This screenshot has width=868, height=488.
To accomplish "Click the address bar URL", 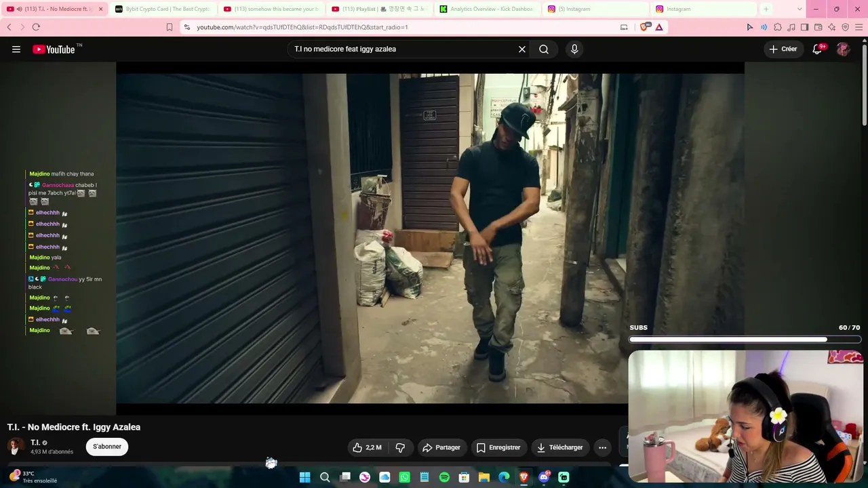I will tap(302, 27).
